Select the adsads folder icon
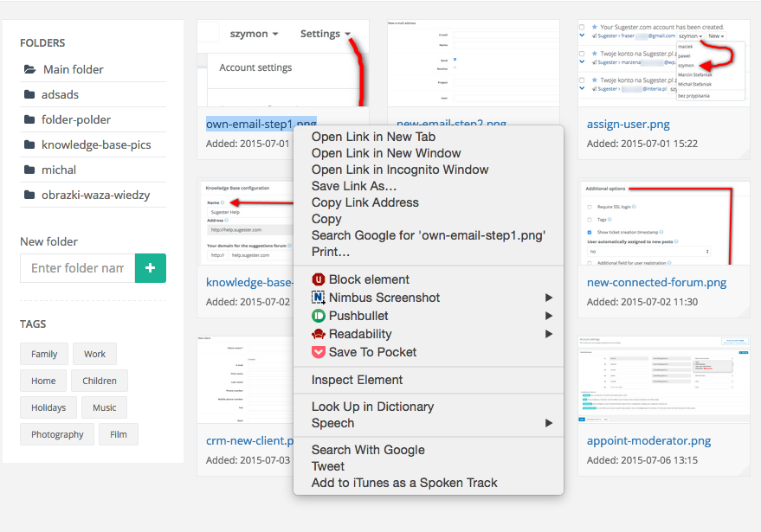Image resolution: width=761 pixels, height=532 pixels. click(x=28, y=94)
